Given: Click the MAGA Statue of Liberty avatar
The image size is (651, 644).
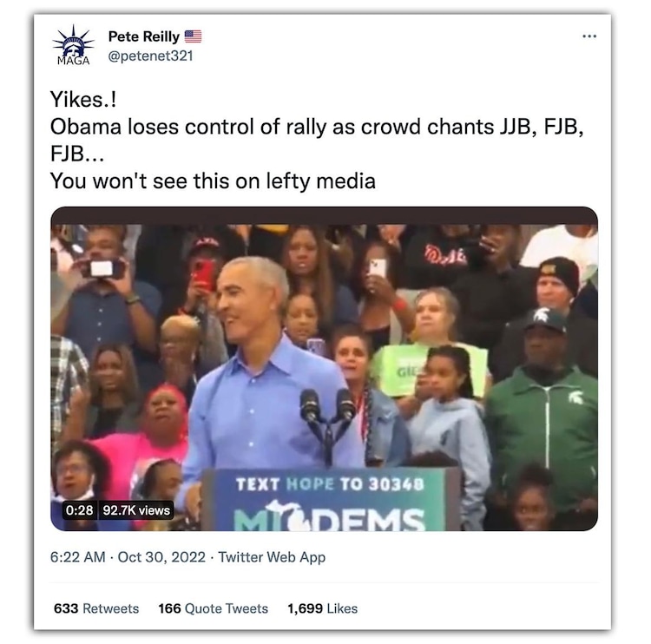Looking at the screenshot, I should [73, 45].
